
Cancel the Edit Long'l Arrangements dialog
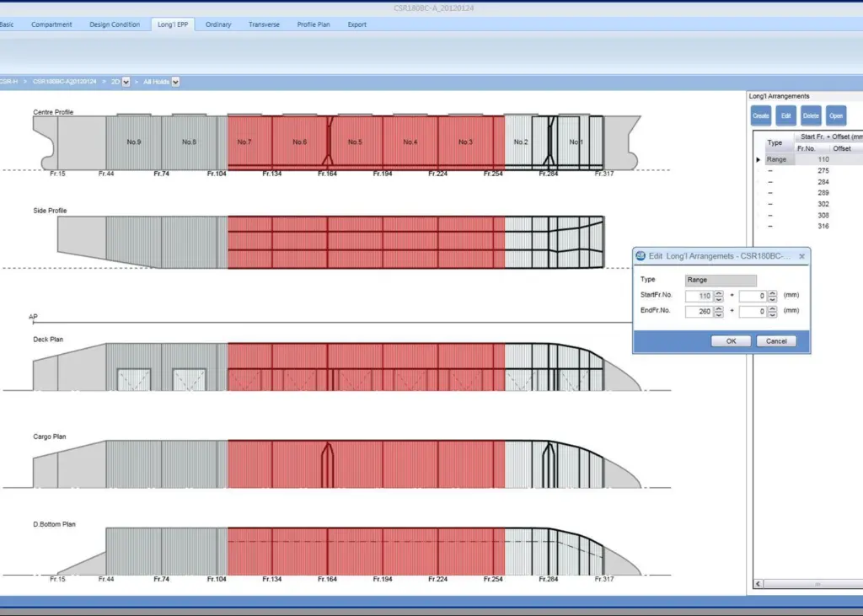[x=776, y=341]
